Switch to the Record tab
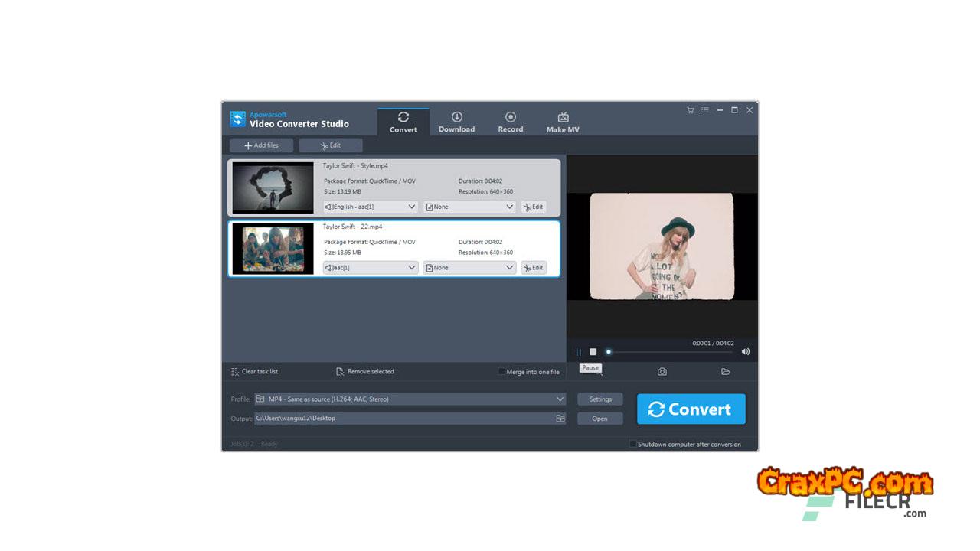 click(511, 122)
